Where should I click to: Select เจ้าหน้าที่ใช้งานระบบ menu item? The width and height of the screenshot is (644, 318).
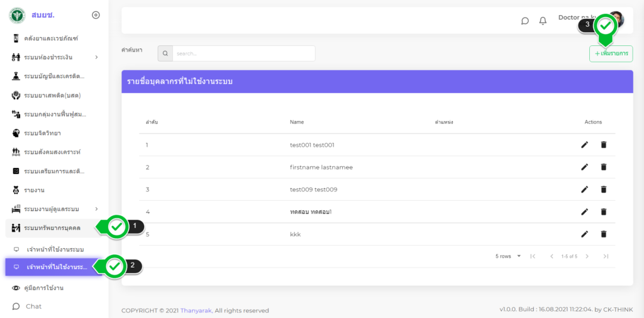pyautogui.click(x=55, y=249)
